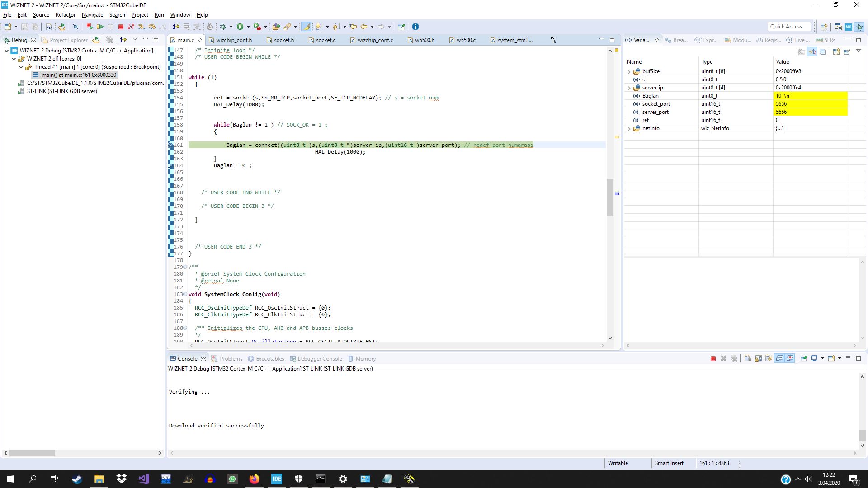Screen dimensions: 868x488
Task: Click Pin Console icon
Action: pyautogui.click(x=804, y=358)
